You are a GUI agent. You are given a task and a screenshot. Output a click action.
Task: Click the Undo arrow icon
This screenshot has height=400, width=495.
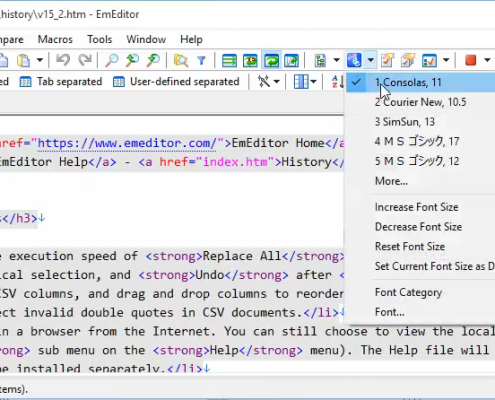point(63,60)
